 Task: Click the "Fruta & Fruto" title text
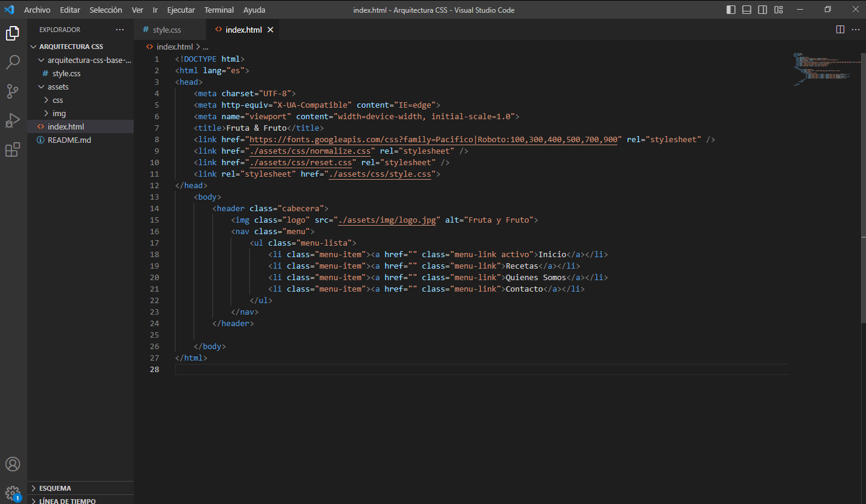click(x=257, y=128)
